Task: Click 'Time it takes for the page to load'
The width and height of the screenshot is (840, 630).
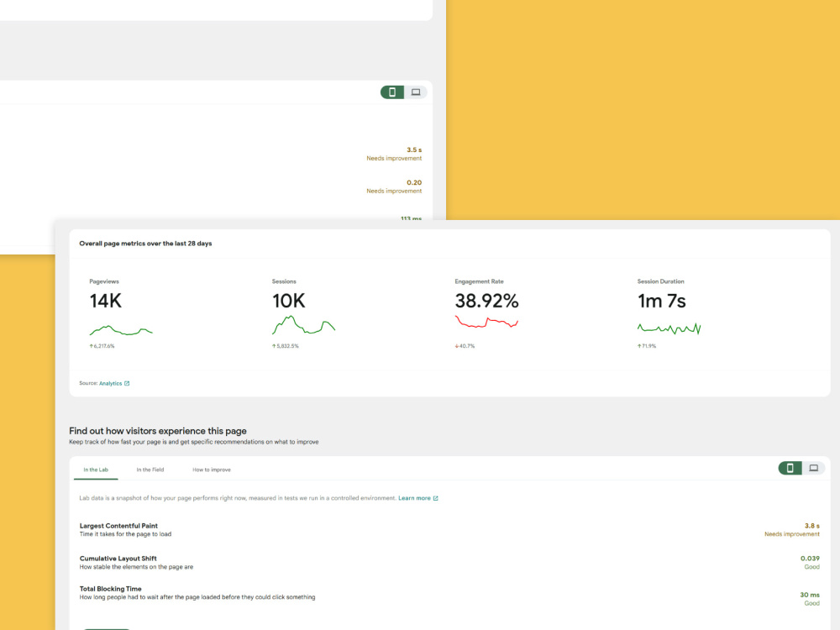Action: pyautogui.click(x=125, y=534)
